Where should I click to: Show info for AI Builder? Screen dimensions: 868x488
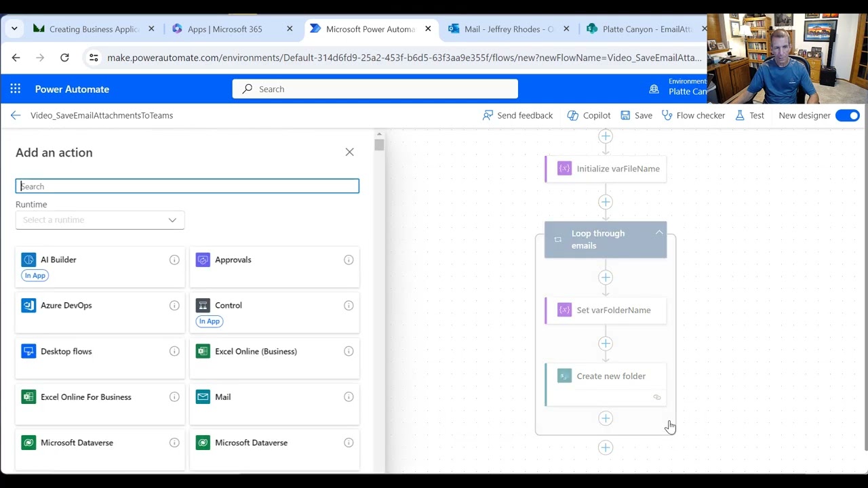[x=174, y=260]
